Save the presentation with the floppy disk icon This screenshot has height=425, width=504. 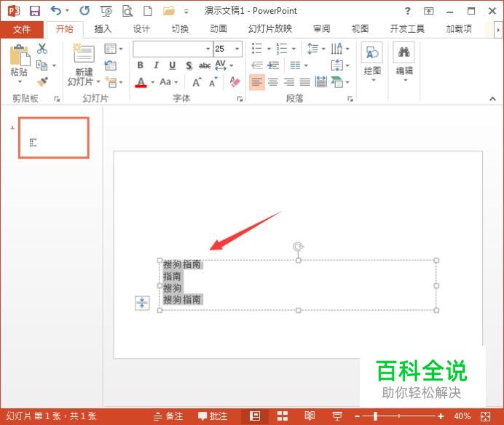35,11
